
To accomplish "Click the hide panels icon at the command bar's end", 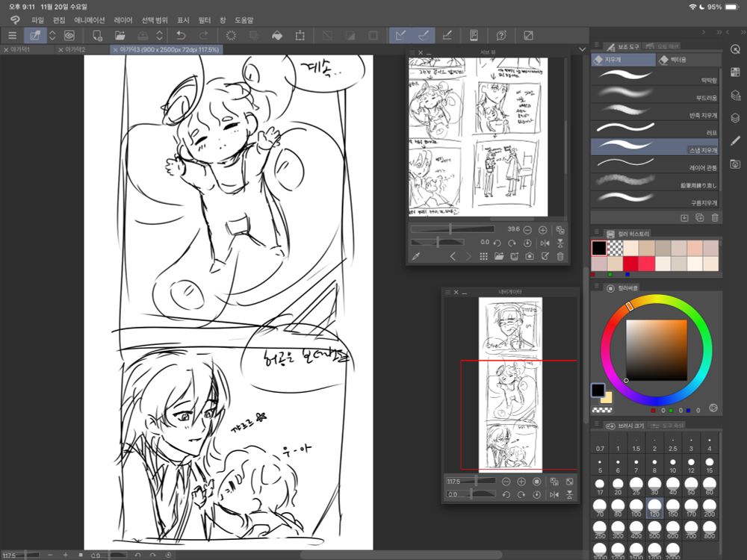I will [x=528, y=36].
